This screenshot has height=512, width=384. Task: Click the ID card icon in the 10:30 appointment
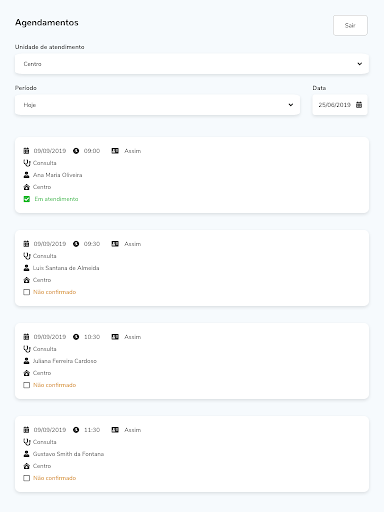point(115,337)
